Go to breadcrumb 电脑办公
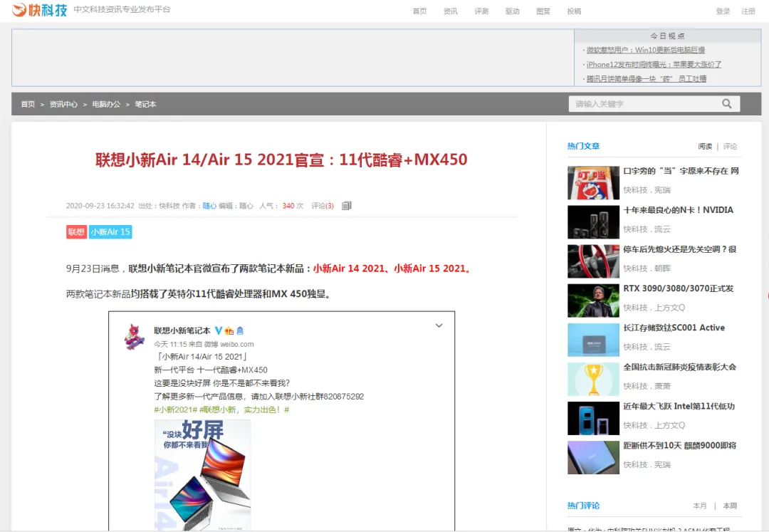The width and height of the screenshot is (769, 532). 106,104
